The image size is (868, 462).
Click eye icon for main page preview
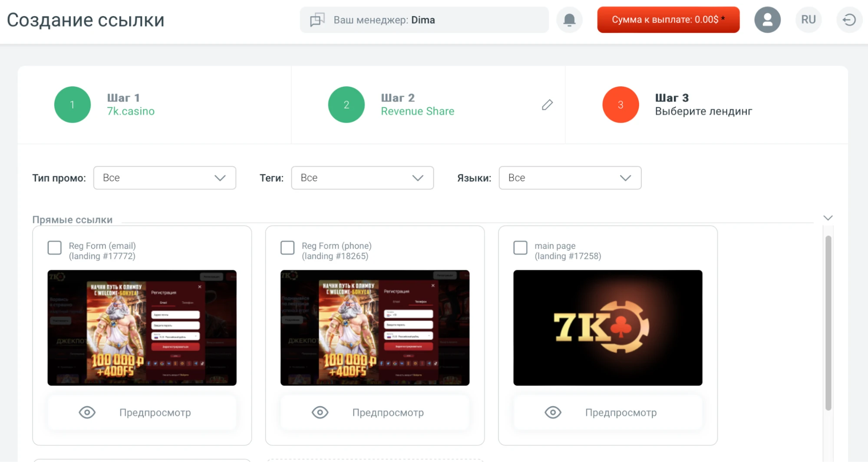point(553,412)
